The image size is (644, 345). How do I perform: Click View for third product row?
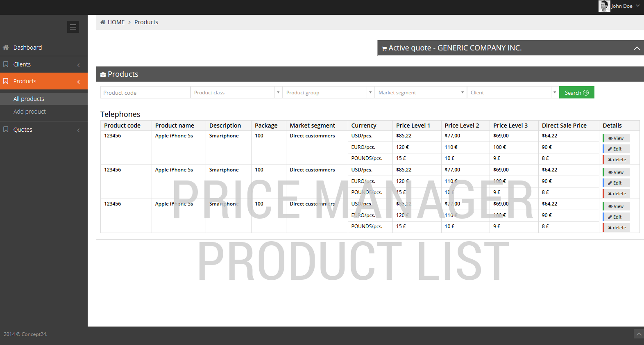pos(616,206)
